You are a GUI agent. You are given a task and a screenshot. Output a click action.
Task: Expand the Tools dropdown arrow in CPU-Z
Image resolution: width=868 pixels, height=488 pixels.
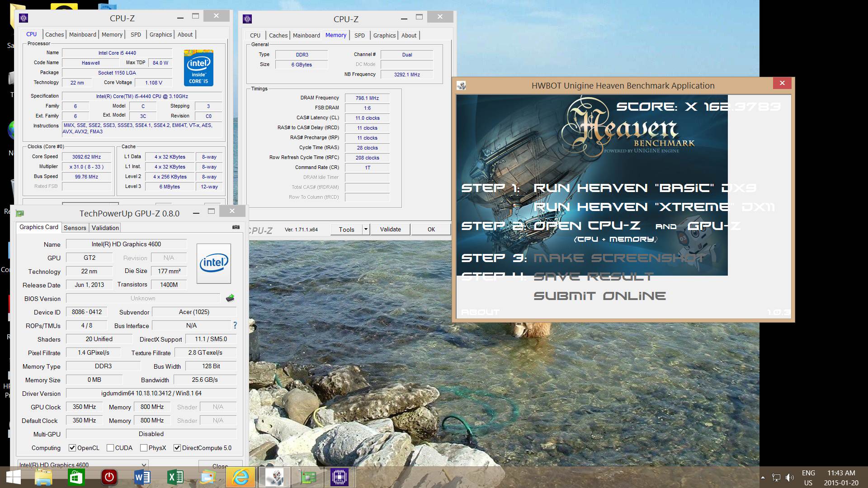click(x=366, y=230)
